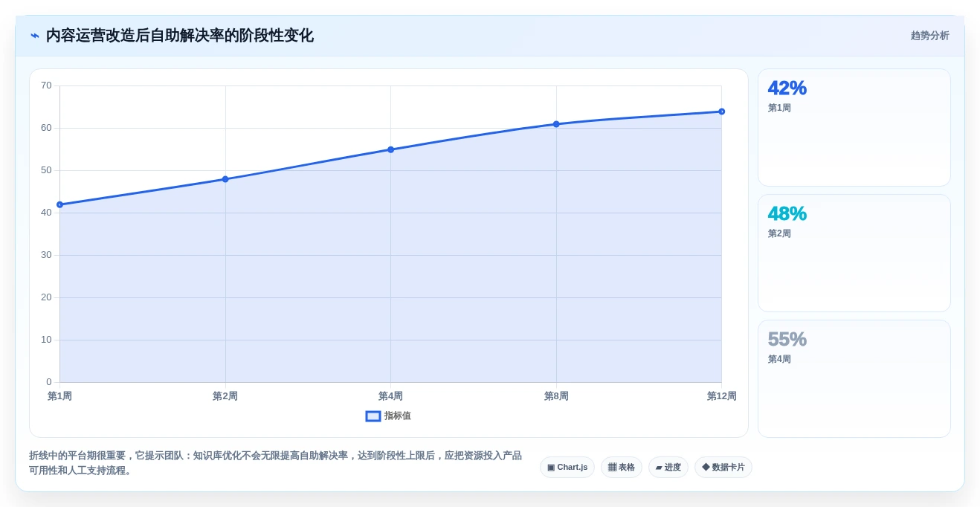Click the grid icon in 表格 chip
Screen dimensions: 980x507
tap(612, 468)
